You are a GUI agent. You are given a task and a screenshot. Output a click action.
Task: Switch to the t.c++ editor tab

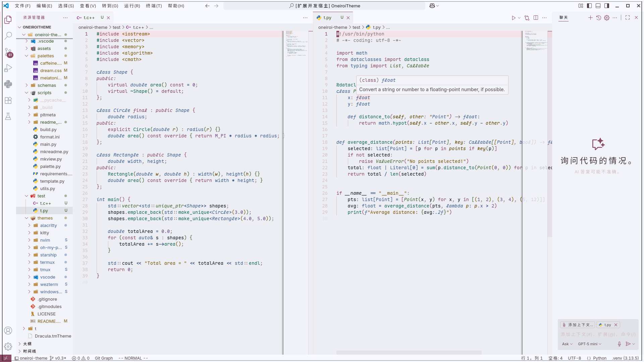click(x=89, y=18)
